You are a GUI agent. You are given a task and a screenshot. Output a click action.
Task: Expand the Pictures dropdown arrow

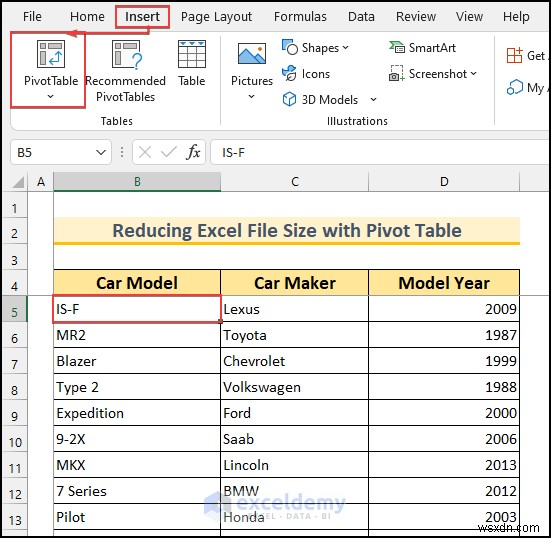(252, 96)
